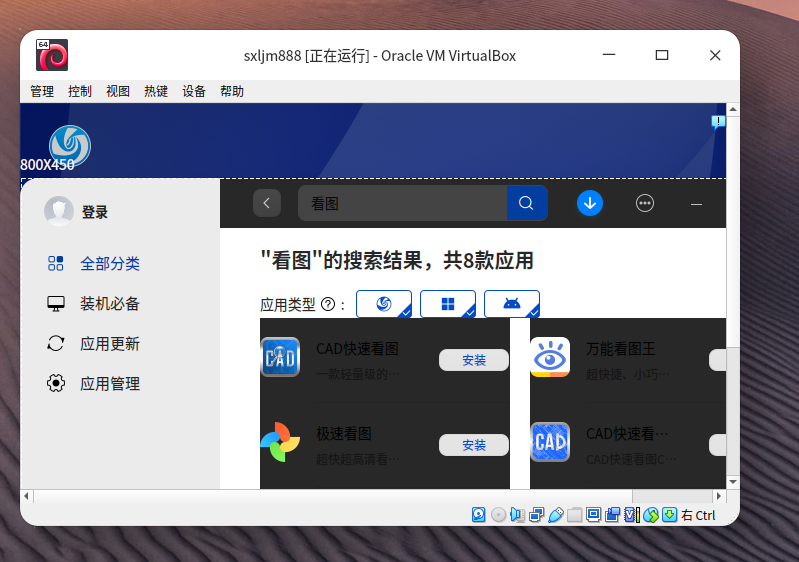The width and height of the screenshot is (799, 562).
Task: Click the 万能看图王 eye app icon
Action: tap(550, 357)
